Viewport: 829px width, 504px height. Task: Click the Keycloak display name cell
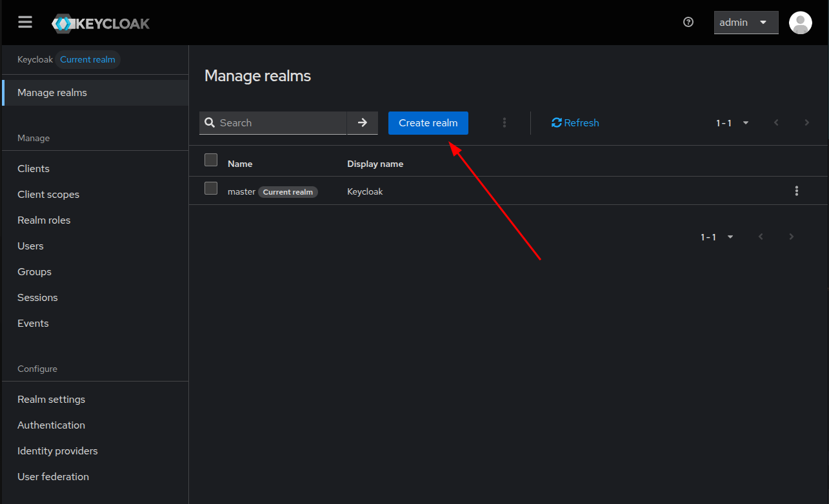tap(365, 191)
